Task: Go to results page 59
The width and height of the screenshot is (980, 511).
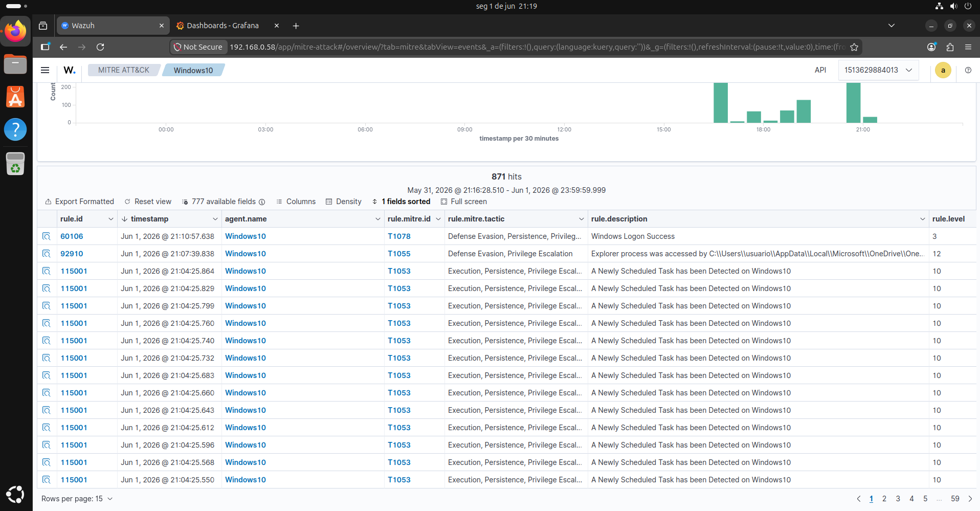Action: point(955,499)
